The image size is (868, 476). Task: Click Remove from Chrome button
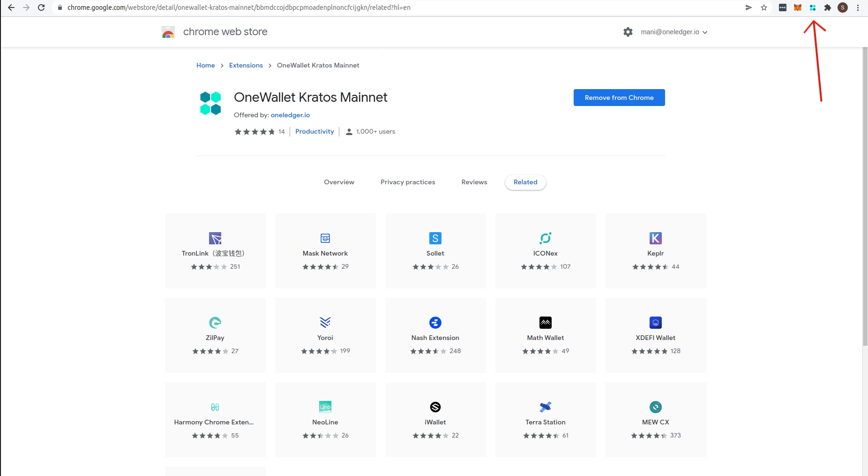click(619, 98)
